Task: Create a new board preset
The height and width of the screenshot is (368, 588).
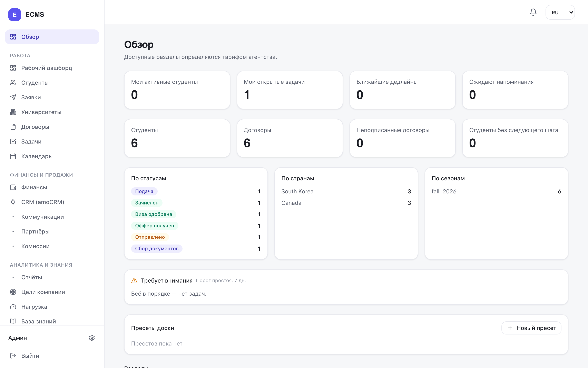Action: (531, 328)
